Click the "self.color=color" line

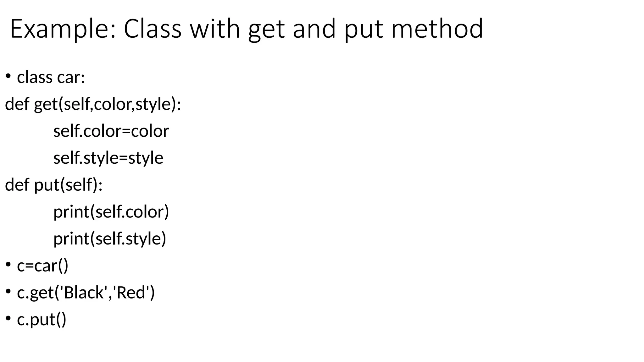(x=111, y=131)
